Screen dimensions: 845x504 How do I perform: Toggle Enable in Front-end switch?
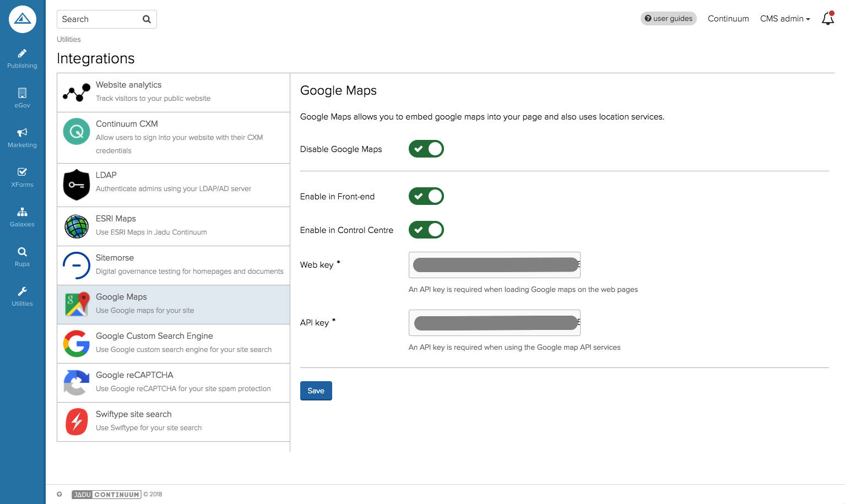[426, 196]
